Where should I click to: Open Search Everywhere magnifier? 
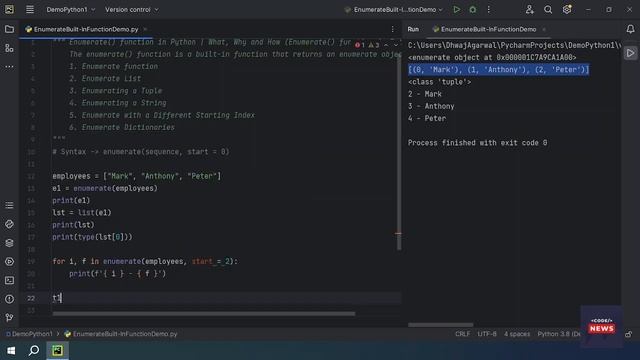[x=548, y=9]
